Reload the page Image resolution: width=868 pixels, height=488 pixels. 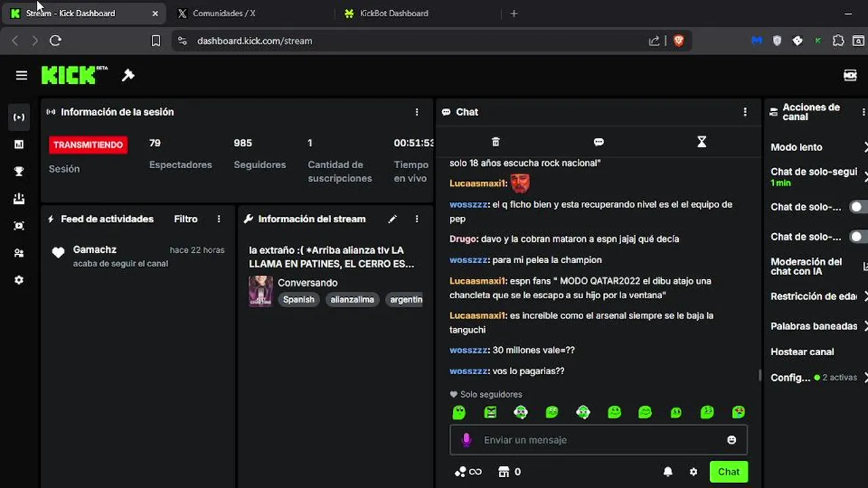click(56, 41)
